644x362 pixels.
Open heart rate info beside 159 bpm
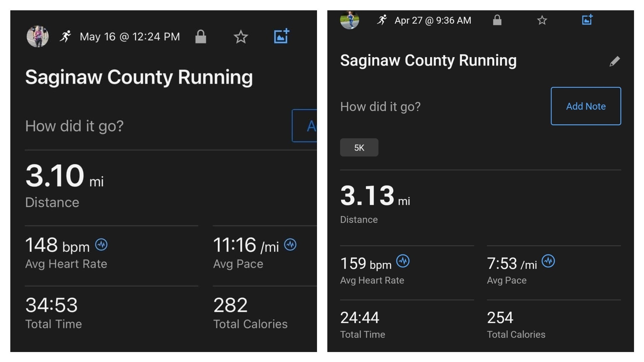(x=403, y=261)
